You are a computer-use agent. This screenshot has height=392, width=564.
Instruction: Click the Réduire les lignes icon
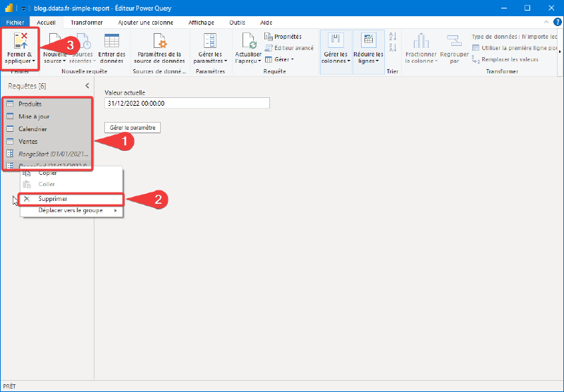click(368, 41)
